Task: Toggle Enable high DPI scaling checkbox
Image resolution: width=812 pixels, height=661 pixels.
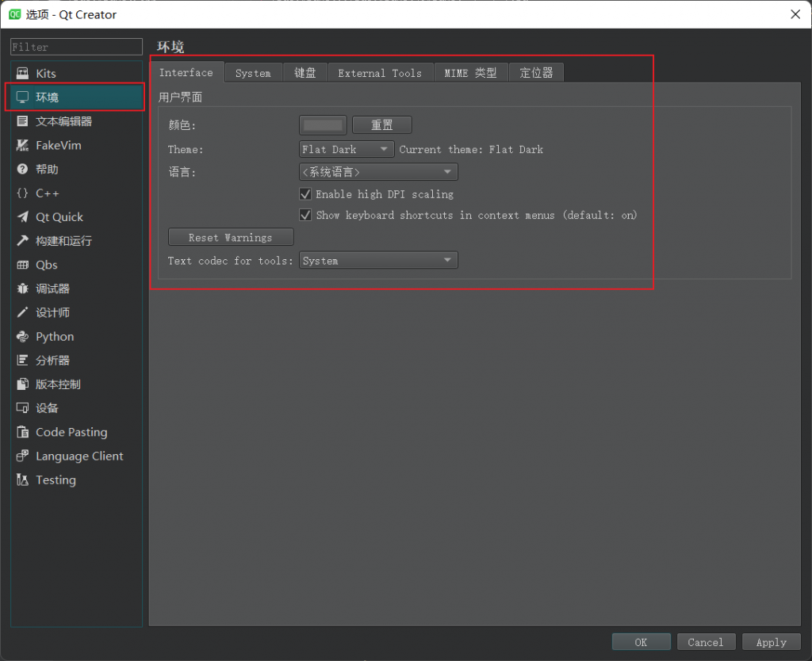Action: pyautogui.click(x=305, y=194)
